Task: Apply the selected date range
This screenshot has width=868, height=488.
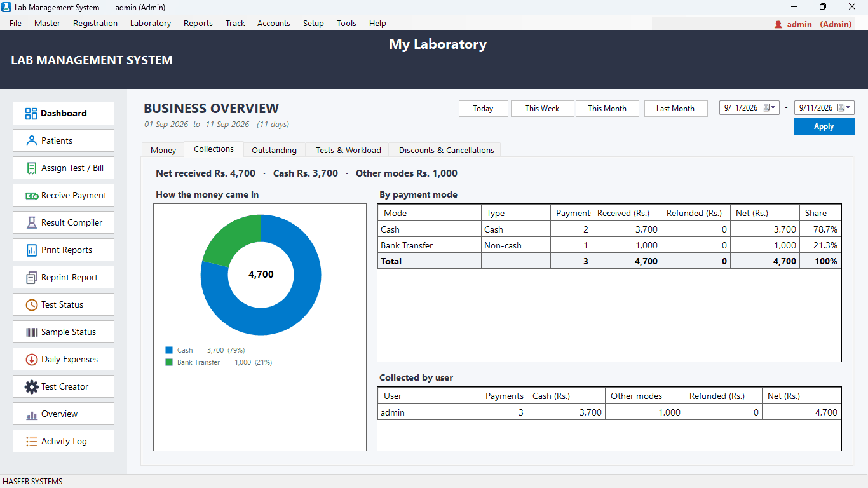Action: (x=824, y=126)
